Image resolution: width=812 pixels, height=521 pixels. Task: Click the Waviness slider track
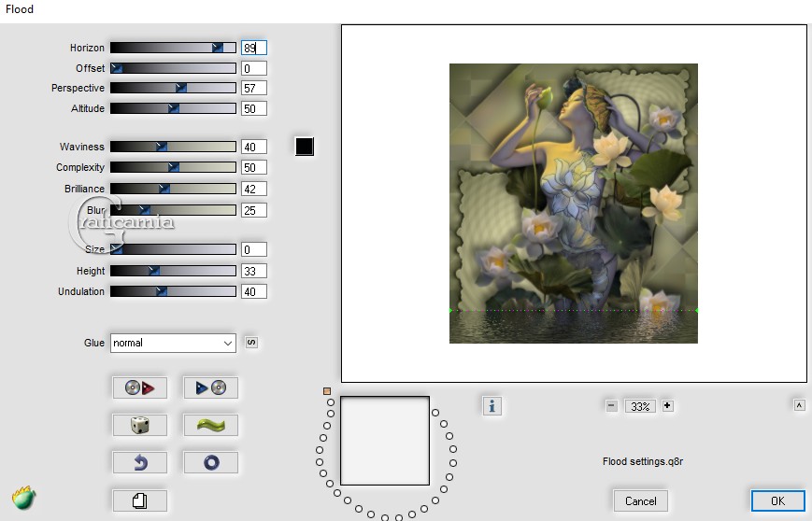tap(173, 147)
